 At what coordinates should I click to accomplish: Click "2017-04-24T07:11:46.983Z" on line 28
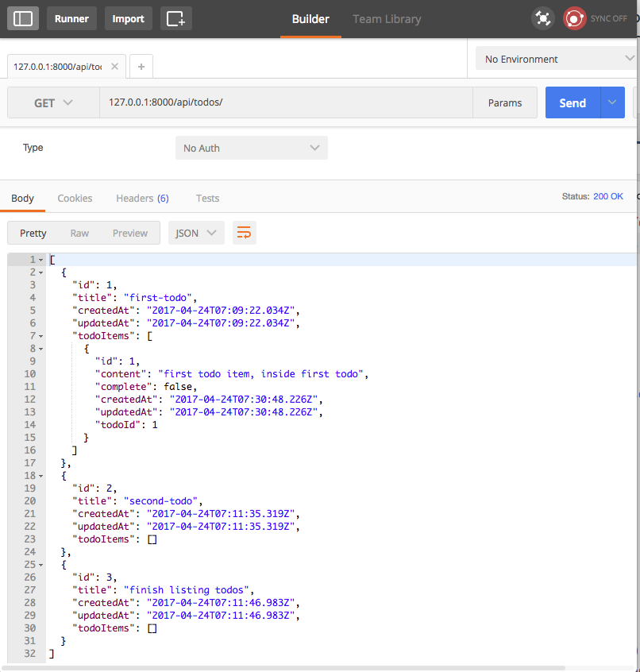(x=221, y=603)
